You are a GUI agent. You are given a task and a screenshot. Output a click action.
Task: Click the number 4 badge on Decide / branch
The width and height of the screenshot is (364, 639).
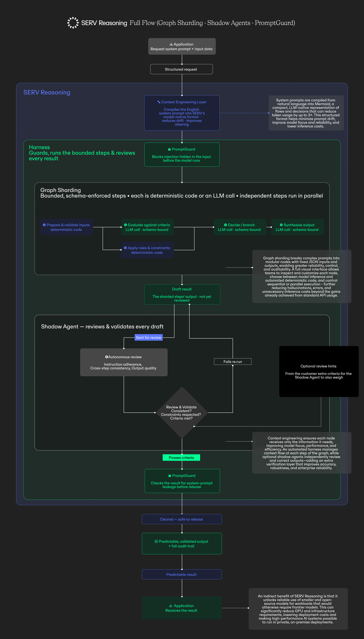225,225
